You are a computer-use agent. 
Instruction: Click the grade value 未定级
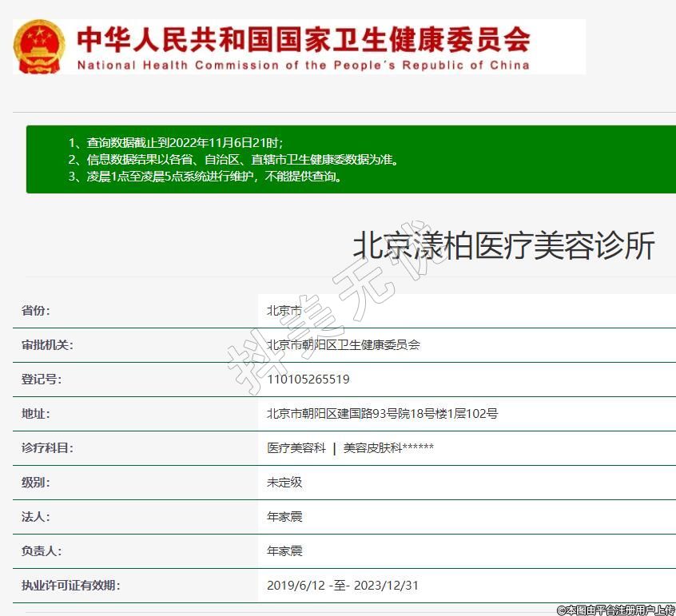coord(284,483)
